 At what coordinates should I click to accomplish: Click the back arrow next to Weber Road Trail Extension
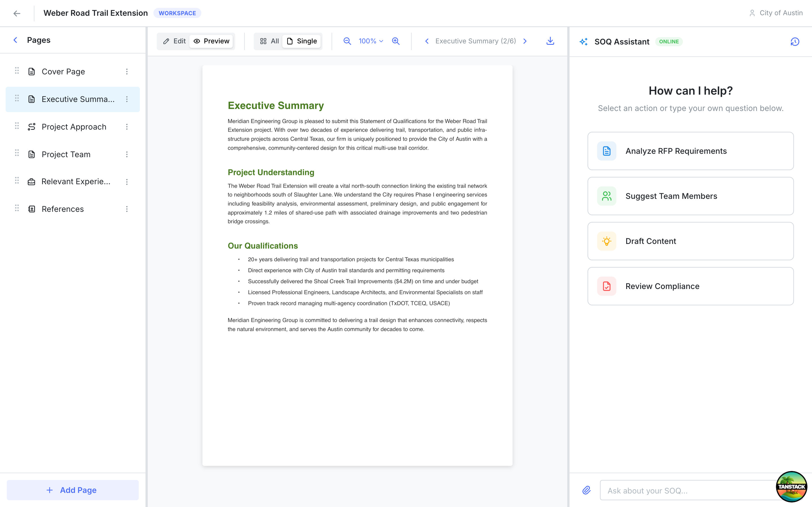coord(17,13)
